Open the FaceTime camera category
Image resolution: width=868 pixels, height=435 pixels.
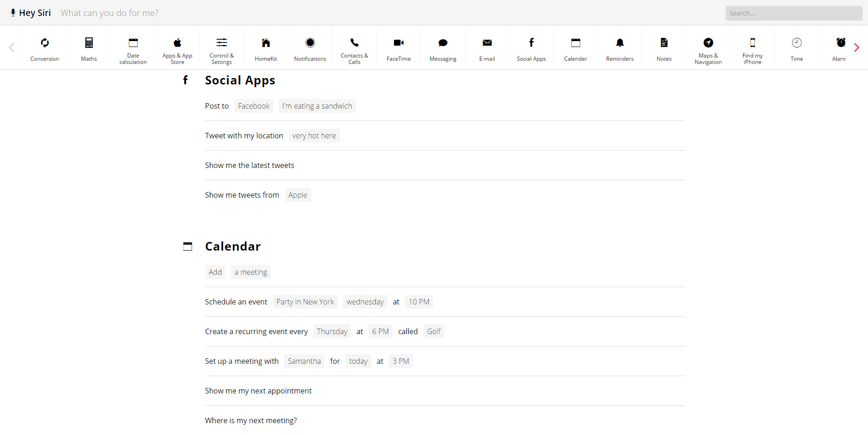pos(399,48)
